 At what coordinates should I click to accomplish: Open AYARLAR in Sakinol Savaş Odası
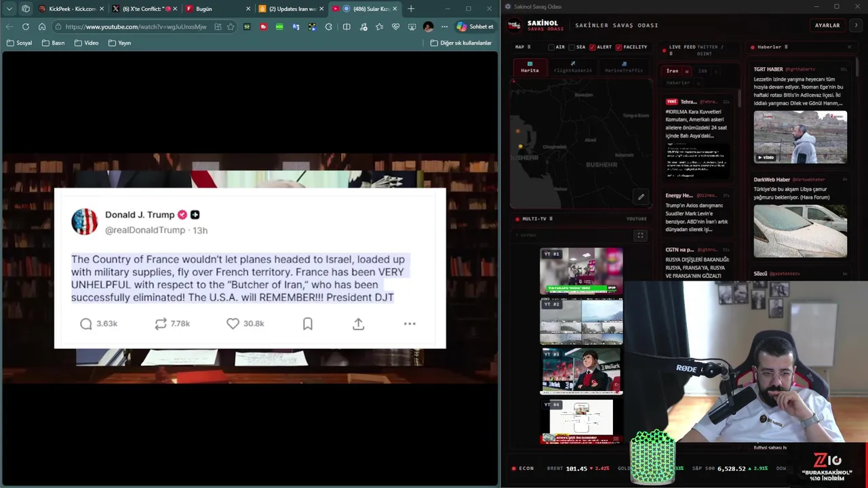point(827,25)
